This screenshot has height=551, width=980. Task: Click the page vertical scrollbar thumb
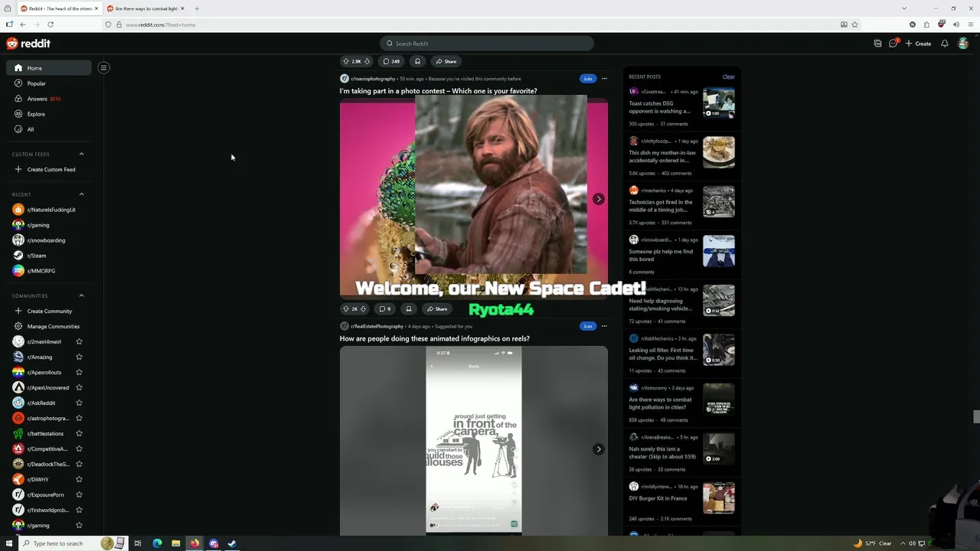[x=976, y=416]
